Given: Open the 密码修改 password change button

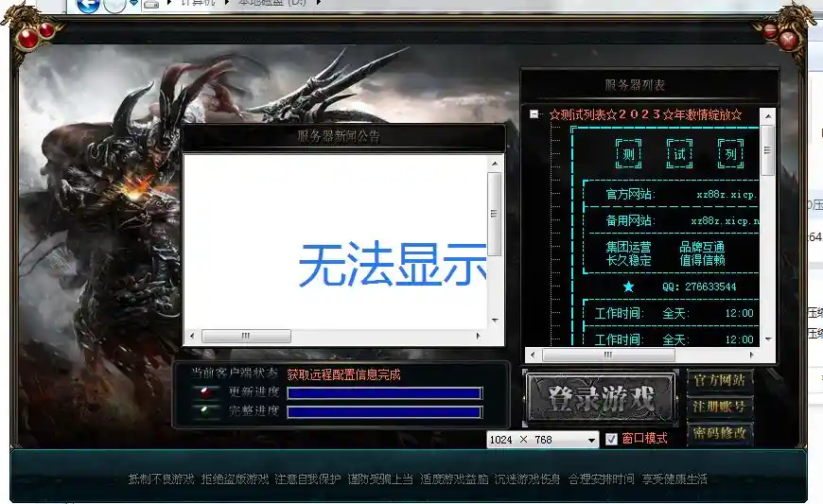Looking at the screenshot, I should tap(720, 433).
